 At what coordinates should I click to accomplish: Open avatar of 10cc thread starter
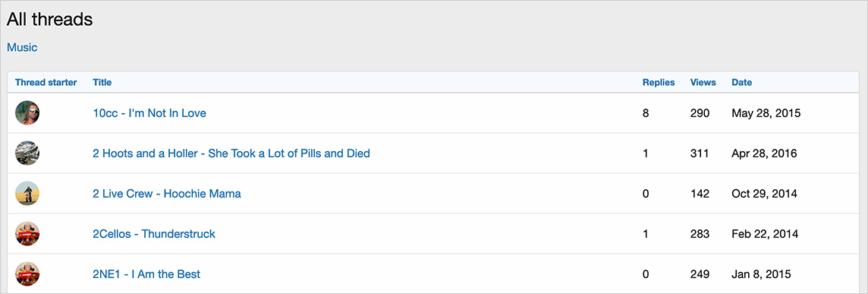pos(27,113)
